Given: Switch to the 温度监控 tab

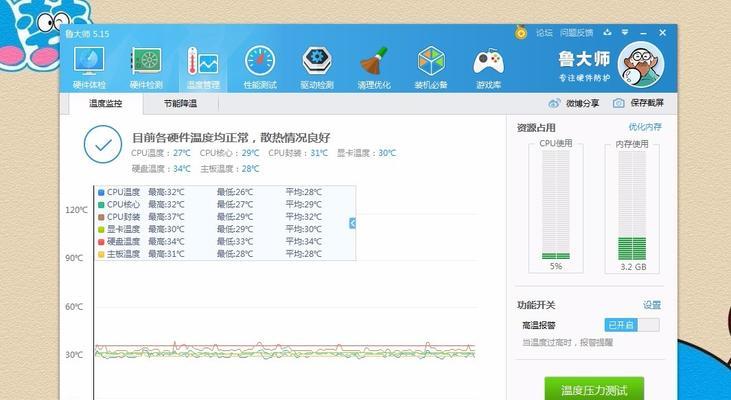Looking at the screenshot, I should click(106, 103).
